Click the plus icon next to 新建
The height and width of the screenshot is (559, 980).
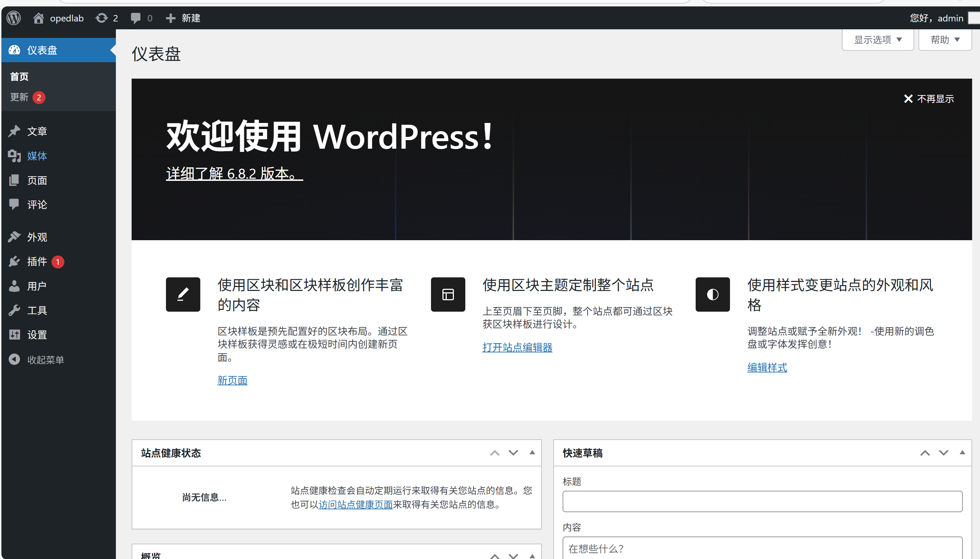(x=171, y=18)
